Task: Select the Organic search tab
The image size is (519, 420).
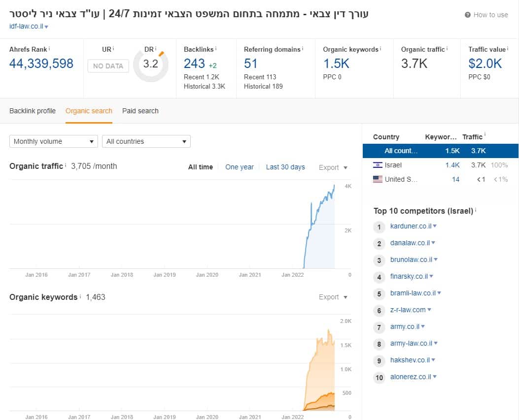Action: coord(89,111)
